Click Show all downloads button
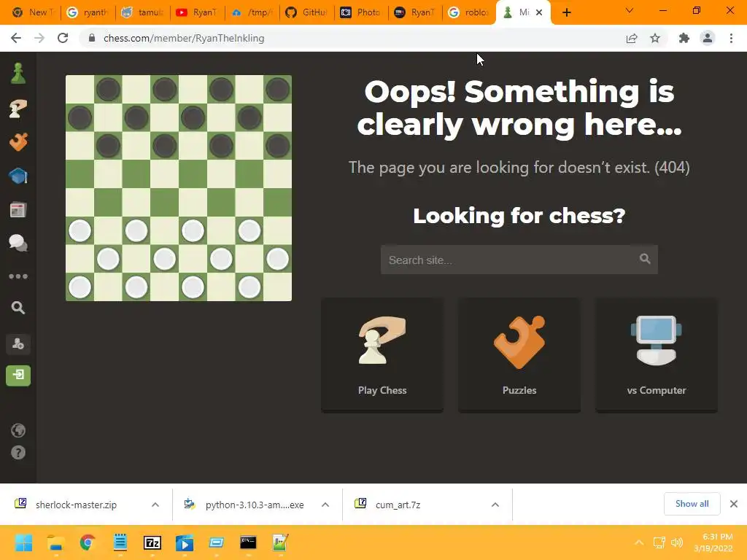 tap(692, 504)
